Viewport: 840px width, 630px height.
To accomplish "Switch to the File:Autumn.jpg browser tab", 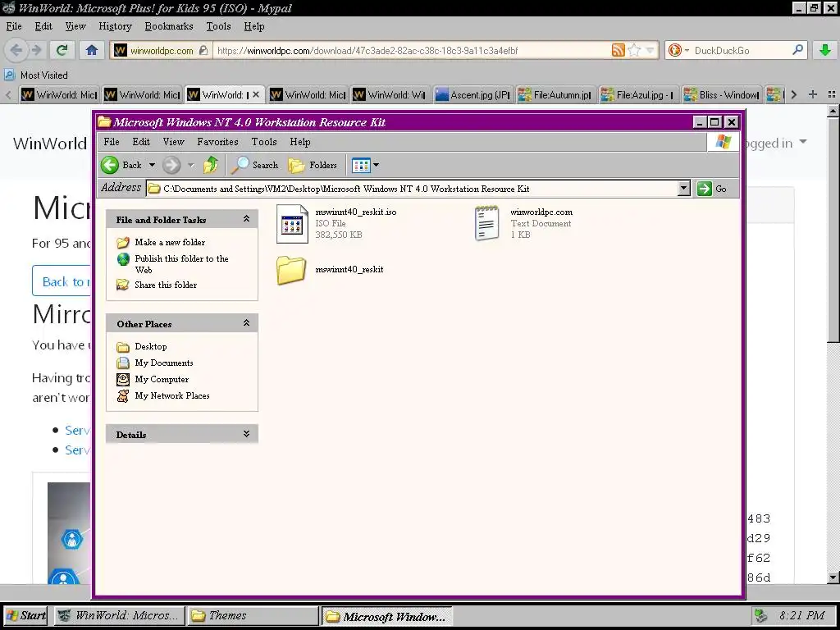I will pyautogui.click(x=555, y=95).
